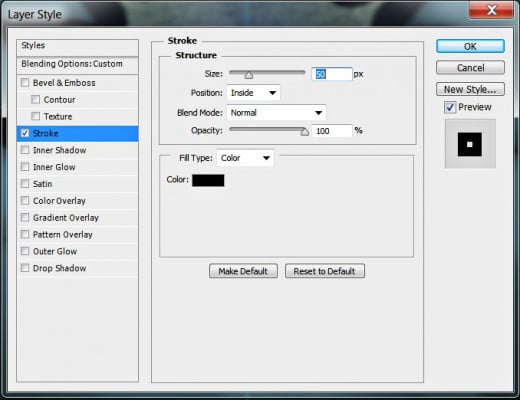520x400 pixels.
Task: Click the style preview thumbnail
Action: coord(470,144)
